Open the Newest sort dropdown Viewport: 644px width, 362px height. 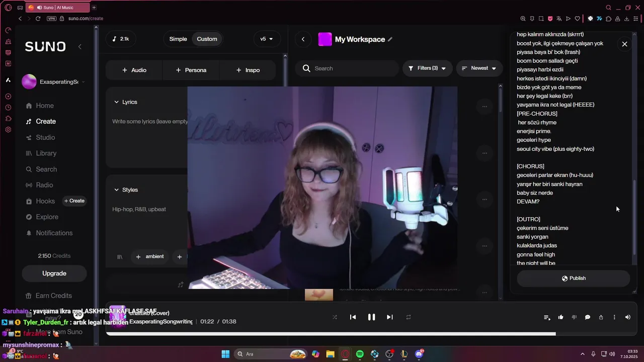click(x=479, y=68)
